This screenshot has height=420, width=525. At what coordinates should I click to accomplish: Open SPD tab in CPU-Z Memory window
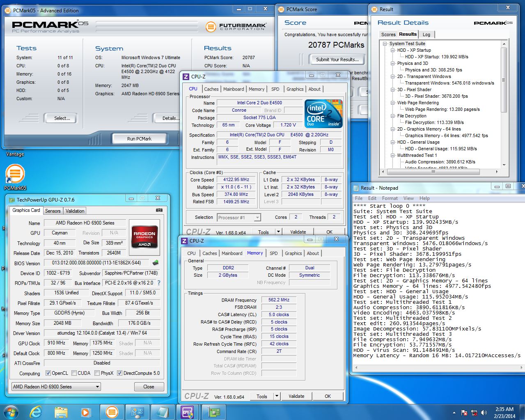pos(274,253)
